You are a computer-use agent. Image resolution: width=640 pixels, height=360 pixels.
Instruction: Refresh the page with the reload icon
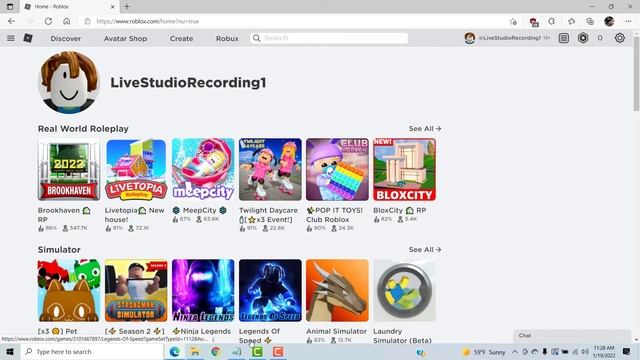click(x=48, y=21)
